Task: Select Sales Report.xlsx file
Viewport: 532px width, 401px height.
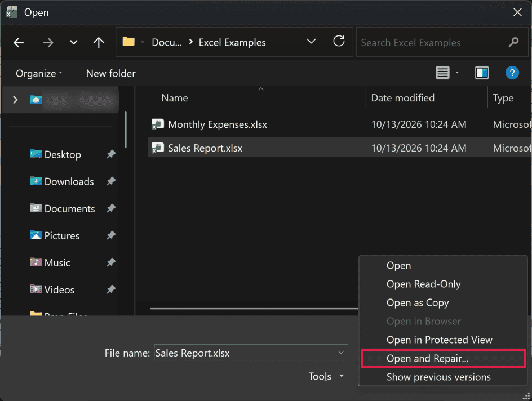Action: [x=205, y=148]
